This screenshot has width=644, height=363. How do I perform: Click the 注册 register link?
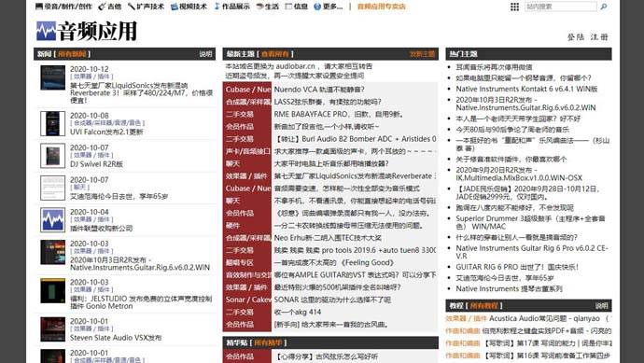(x=599, y=37)
